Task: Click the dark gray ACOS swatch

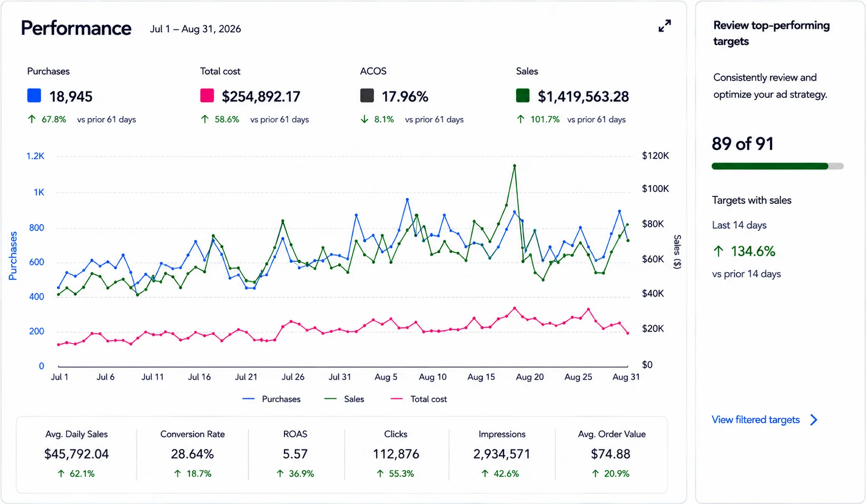Action: [x=367, y=95]
